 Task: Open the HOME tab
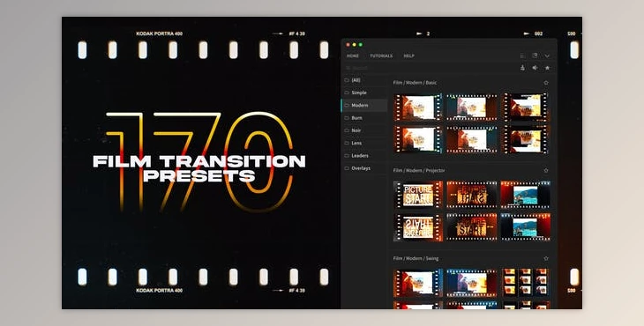tap(352, 56)
